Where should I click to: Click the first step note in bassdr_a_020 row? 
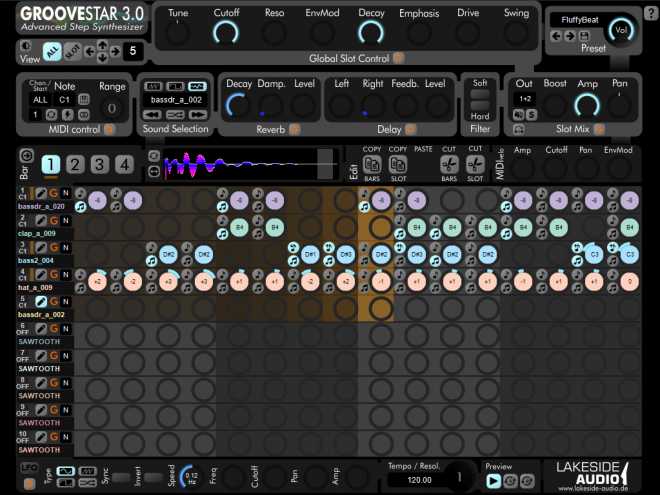coord(98,200)
